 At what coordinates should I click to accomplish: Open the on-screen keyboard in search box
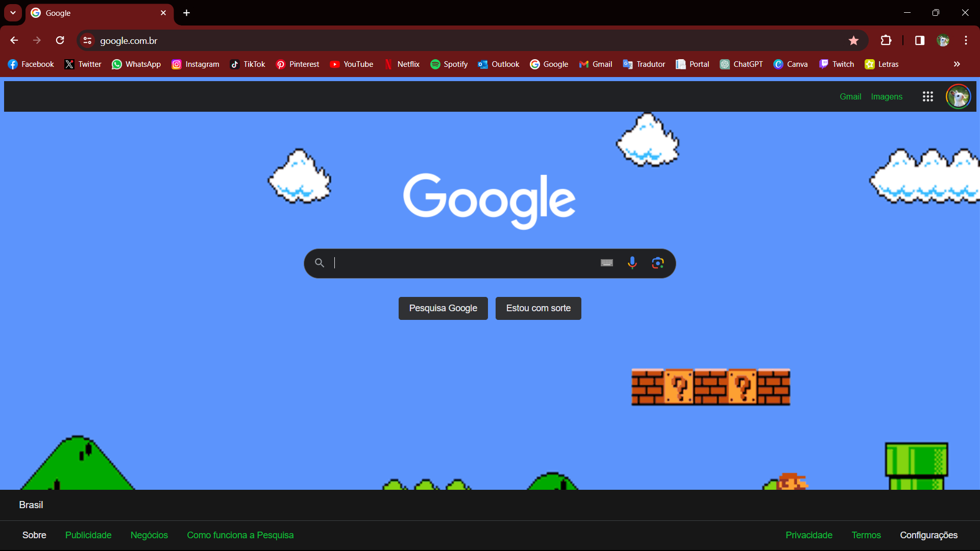(x=606, y=263)
